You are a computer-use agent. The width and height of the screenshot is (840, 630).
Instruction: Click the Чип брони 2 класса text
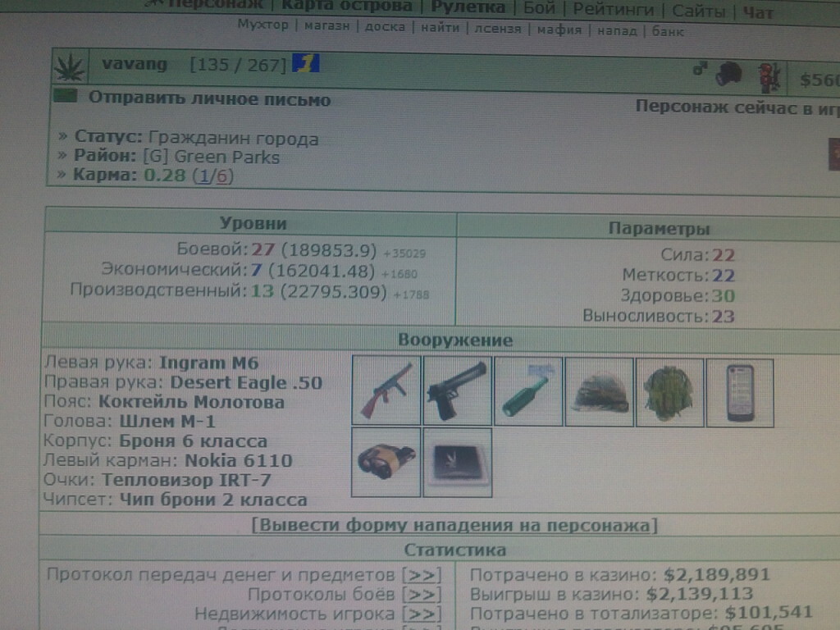pyautogui.click(x=213, y=500)
